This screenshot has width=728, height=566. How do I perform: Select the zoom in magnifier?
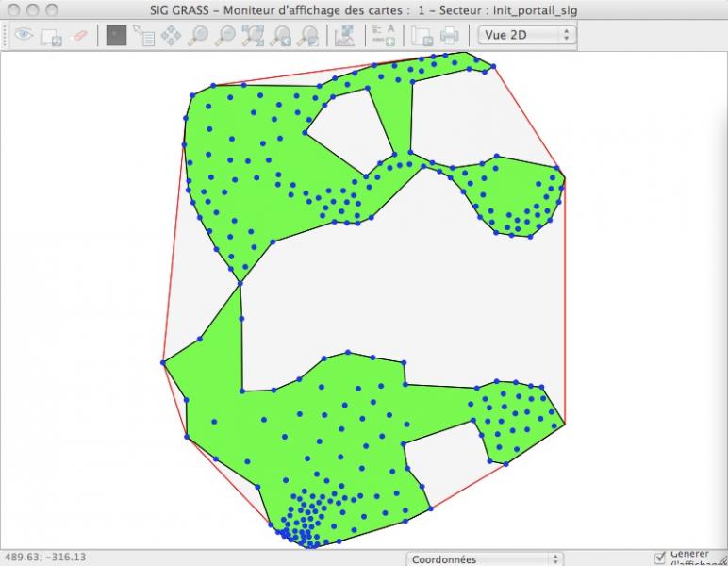198,36
